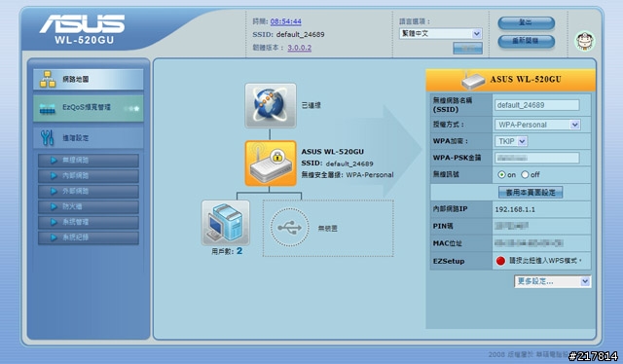
Task: Click the 重新開機 reboot button
Action: [x=526, y=41]
